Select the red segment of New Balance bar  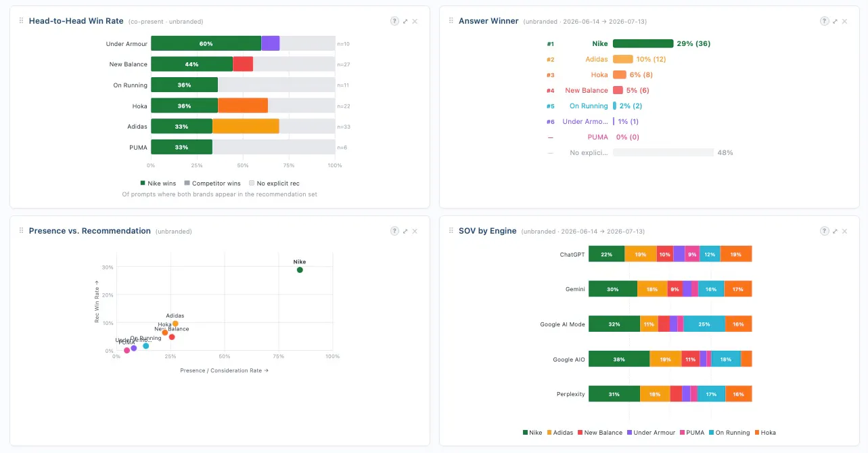tap(243, 64)
